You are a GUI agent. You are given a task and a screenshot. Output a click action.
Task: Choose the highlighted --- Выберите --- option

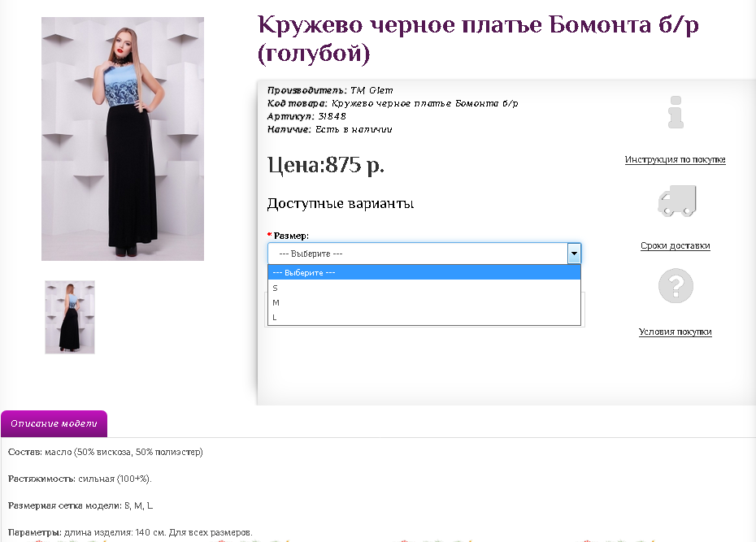coord(424,273)
